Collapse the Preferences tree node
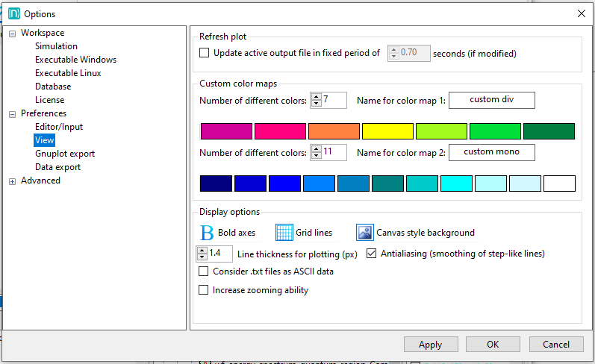The height and width of the screenshot is (364, 595). [13, 114]
